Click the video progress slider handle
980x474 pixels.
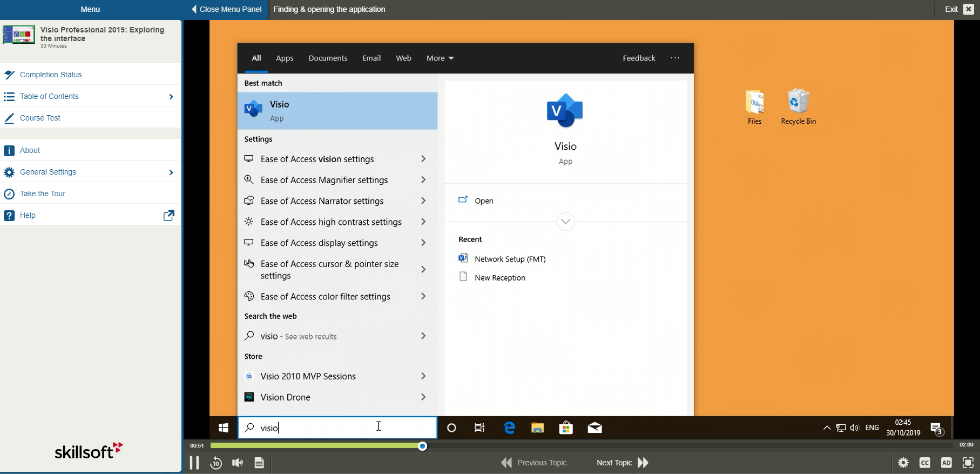tap(423, 446)
